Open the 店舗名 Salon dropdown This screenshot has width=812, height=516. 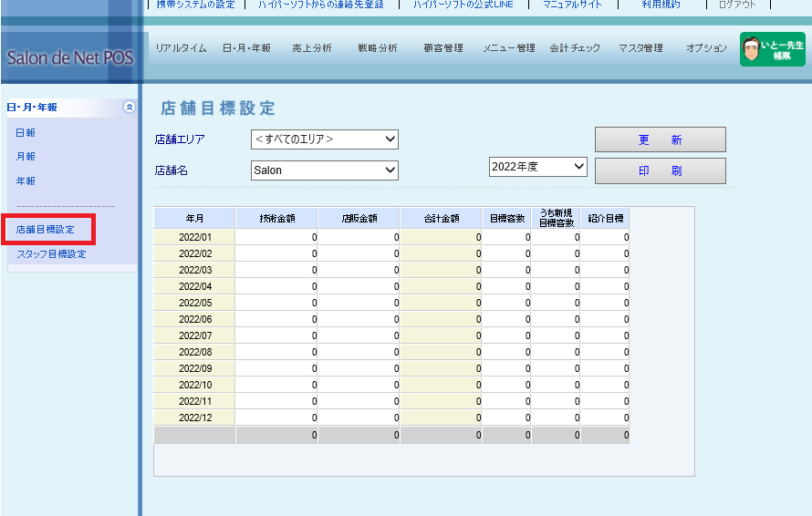click(325, 170)
